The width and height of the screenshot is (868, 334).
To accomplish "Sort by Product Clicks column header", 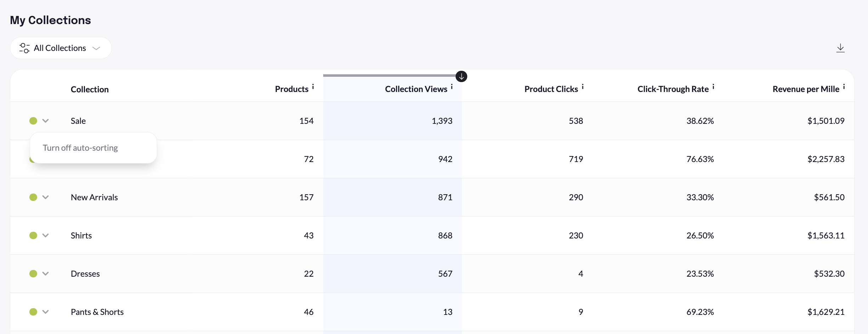I will (x=551, y=89).
